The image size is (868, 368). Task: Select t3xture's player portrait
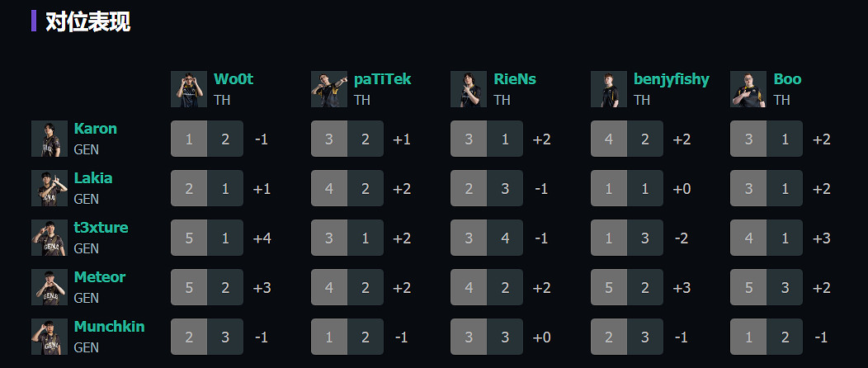coord(50,238)
